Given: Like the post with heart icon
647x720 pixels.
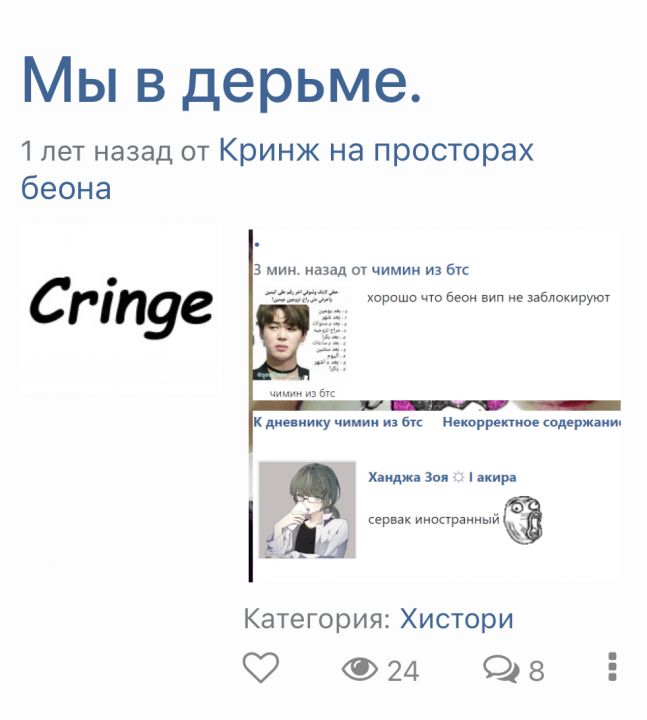Looking at the screenshot, I should click(260, 667).
